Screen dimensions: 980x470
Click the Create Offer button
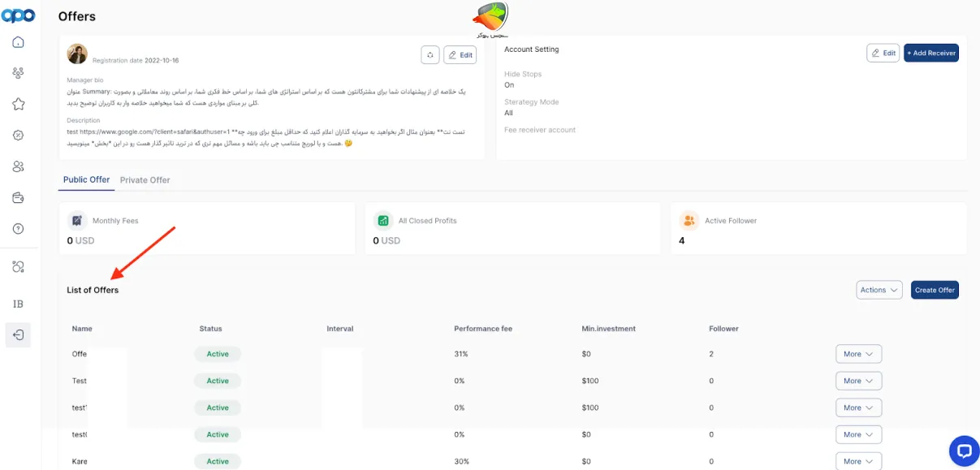point(935,290)
